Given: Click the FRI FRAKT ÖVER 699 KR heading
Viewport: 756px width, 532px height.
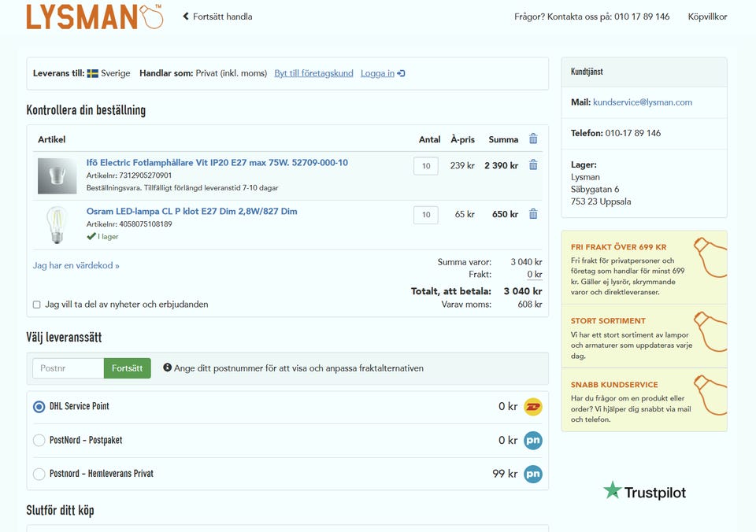Looking at the screenshot, I should point(619,247).
